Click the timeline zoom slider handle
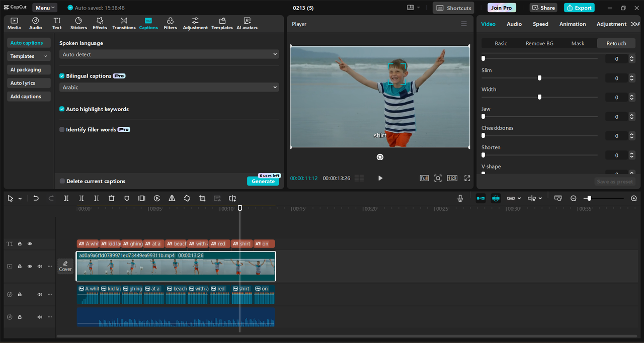 [x=589, y=199]
